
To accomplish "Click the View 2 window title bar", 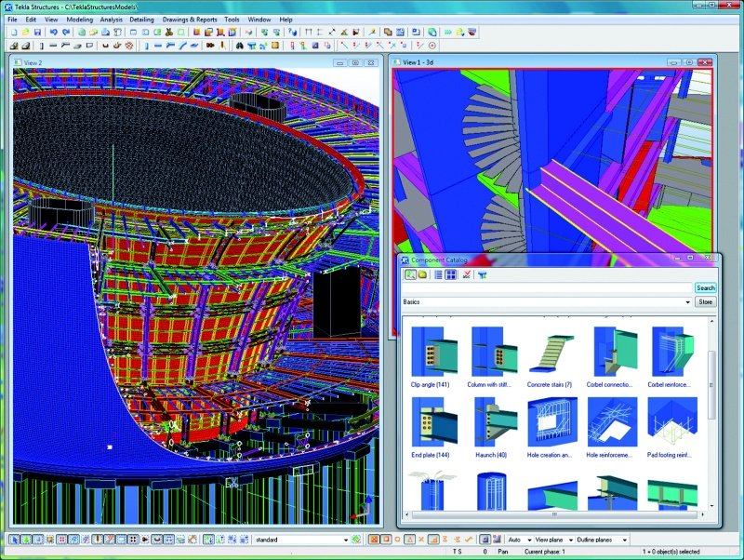I will [x=195, y=62].
